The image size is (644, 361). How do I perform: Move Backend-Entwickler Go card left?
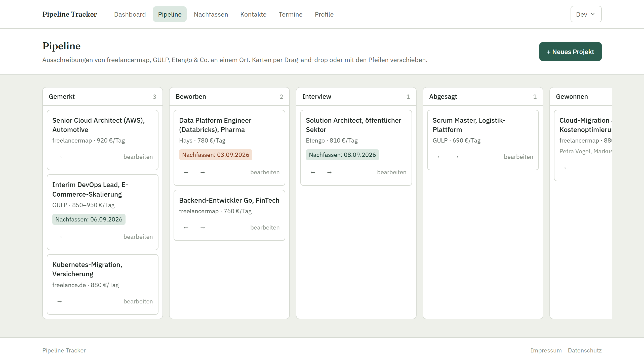tap(186, 228)
